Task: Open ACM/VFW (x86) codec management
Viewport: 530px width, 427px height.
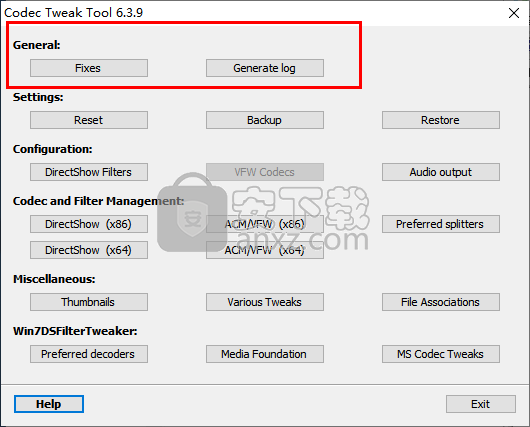Action: coord(265,224)
